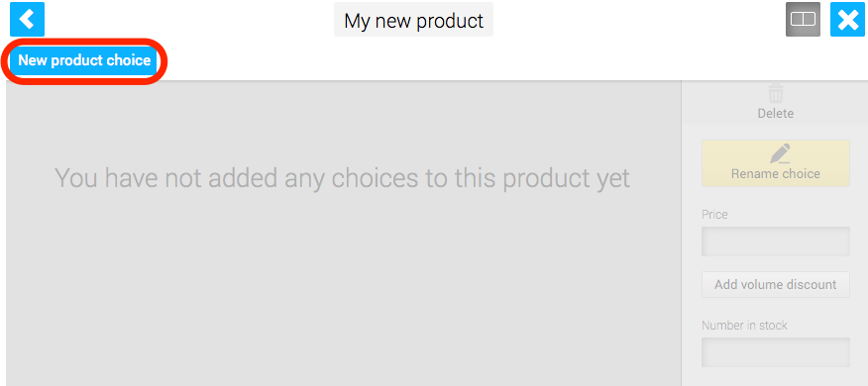Image resolution: width=868 pixels, height=386 pixels.
Task: Go back using the left arrow icon
Action: coord(27,20)
